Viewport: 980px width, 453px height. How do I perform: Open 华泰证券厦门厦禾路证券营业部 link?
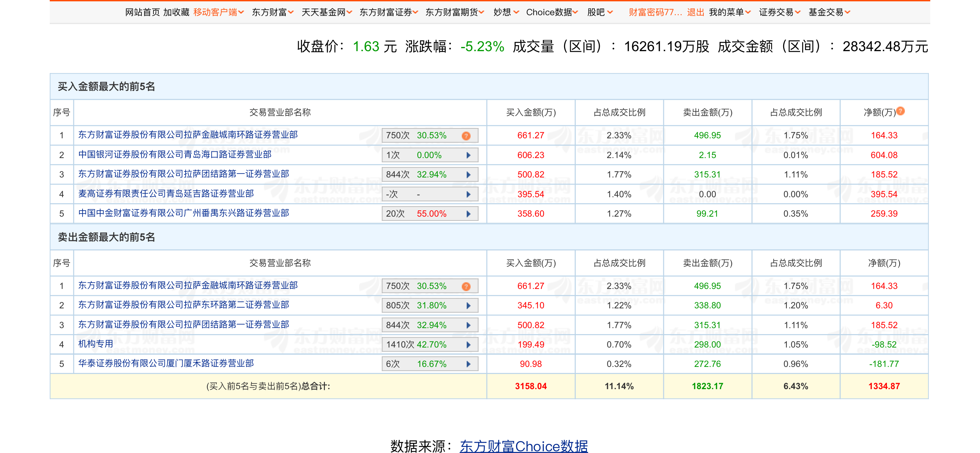166,363
